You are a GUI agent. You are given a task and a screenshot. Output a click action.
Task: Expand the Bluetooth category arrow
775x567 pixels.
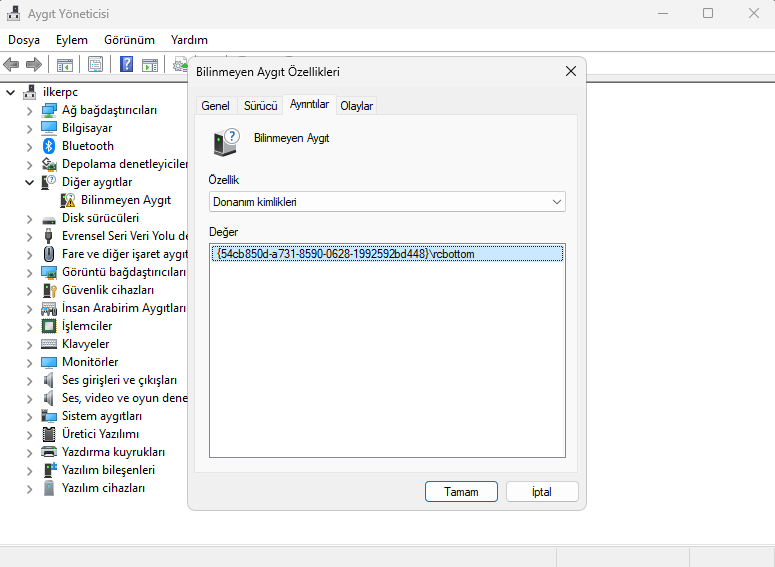pos(29,147)
